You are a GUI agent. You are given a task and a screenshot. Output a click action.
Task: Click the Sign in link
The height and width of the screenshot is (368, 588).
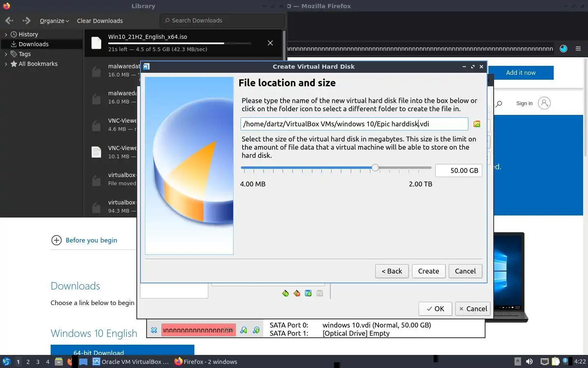[524, 103]
